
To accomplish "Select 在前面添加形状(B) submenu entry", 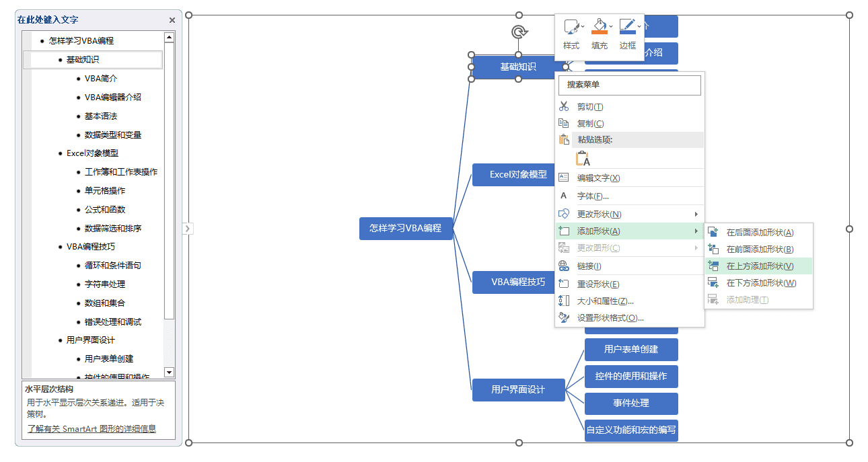I will click(759, 249).
